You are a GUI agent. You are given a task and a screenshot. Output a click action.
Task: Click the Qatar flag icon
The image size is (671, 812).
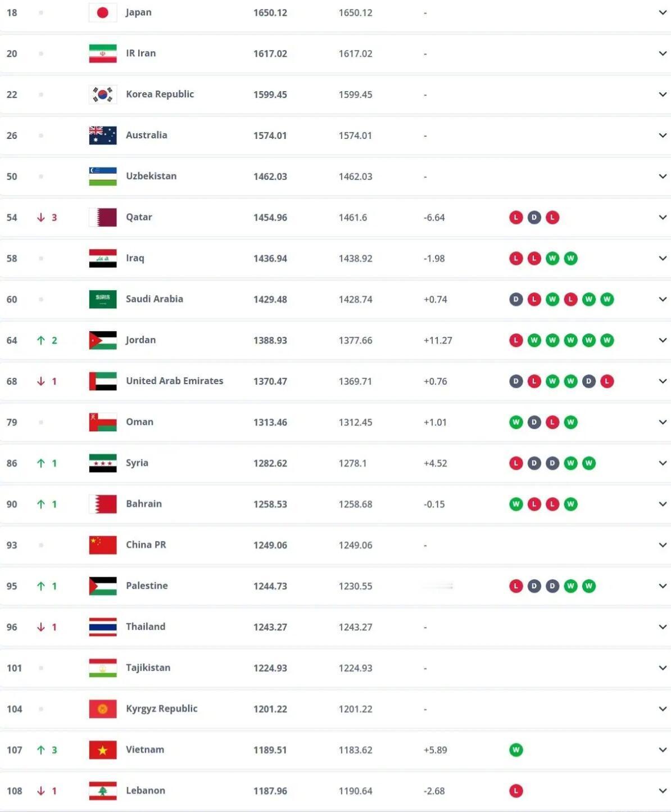tap(103, 217)
